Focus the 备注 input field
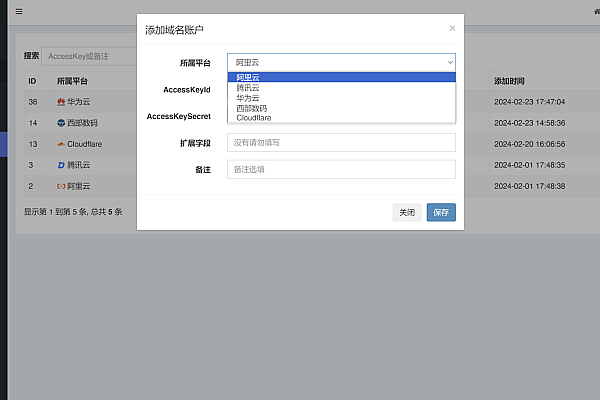Screen dimensions: 600x400 341,169
